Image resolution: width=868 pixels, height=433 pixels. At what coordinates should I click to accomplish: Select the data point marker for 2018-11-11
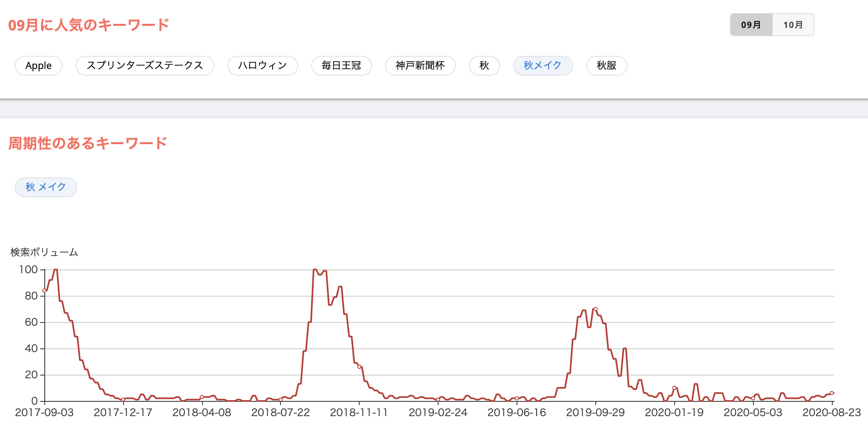(359, 367)
